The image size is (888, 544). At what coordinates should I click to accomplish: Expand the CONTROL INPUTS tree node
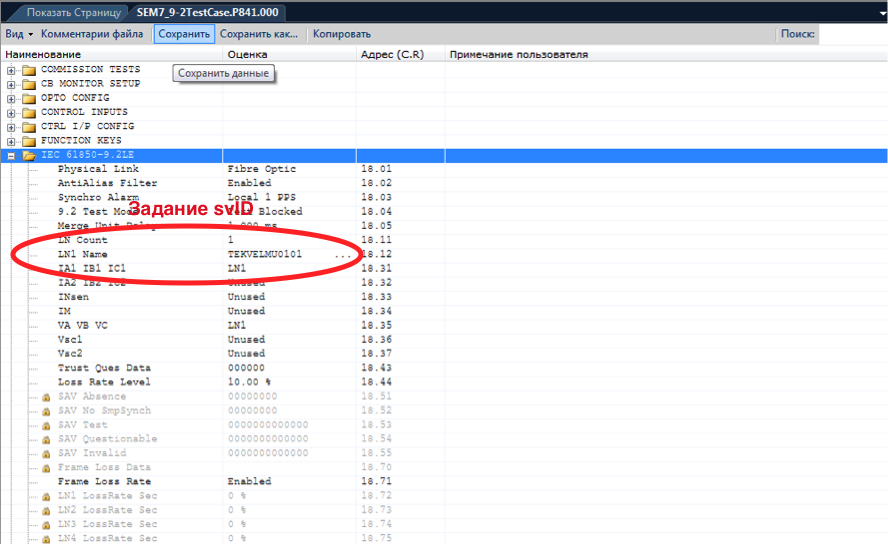11,112
